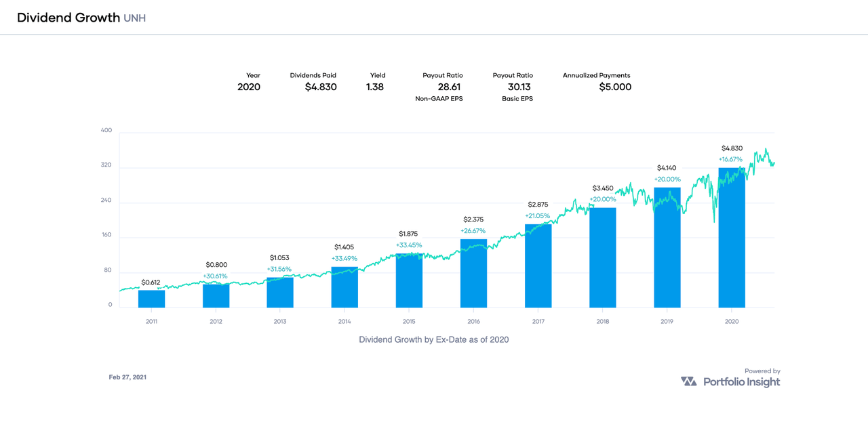868x422 pixels.
Task: Click the chart caption Dividend Growth by Ex-Date
Action: click(434, 339)
